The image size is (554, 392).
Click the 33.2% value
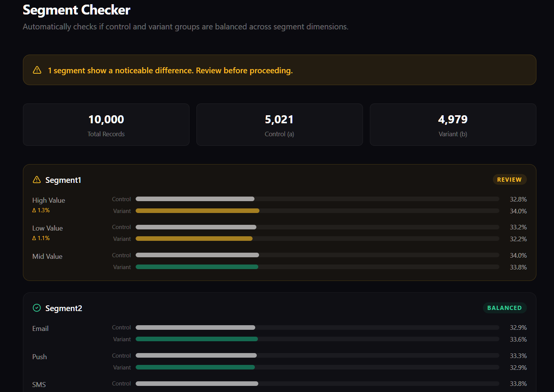(518, 227)
